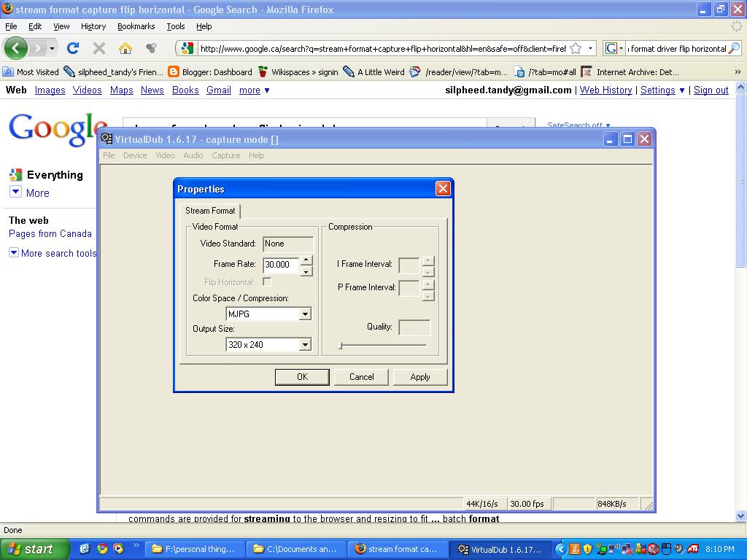
Task: Click the Google Chrome quick launch icon
Action: click(x=102, y=548)
